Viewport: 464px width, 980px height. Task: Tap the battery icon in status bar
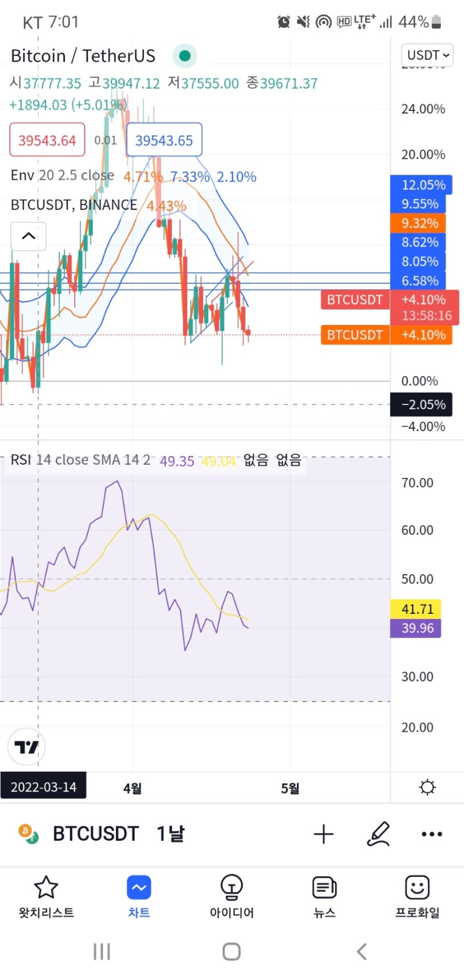[437, 22]
